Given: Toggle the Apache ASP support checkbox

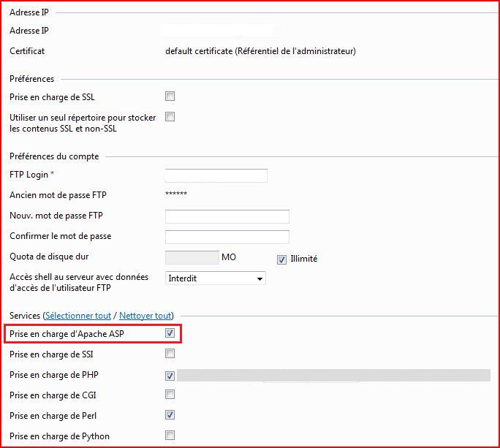Looking at the screenshot, I should pos(170,333).
